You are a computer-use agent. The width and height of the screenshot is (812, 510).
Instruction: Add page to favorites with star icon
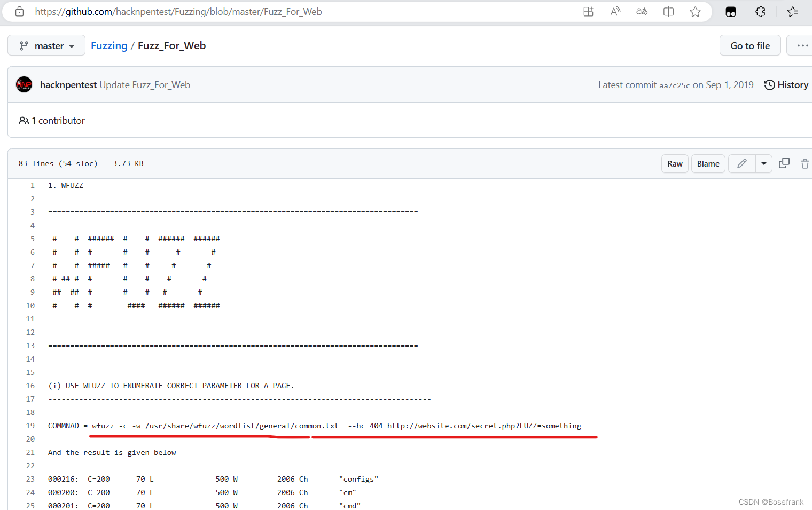click(x=695, y=12)
